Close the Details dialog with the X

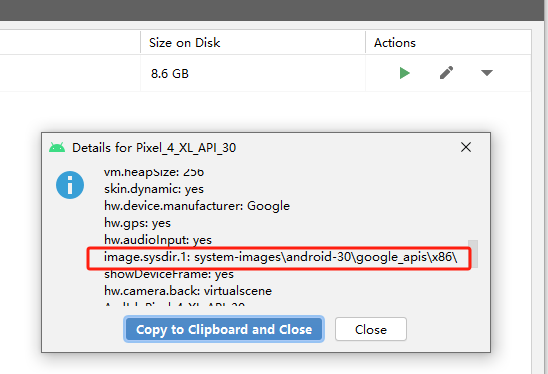point(466,147)
